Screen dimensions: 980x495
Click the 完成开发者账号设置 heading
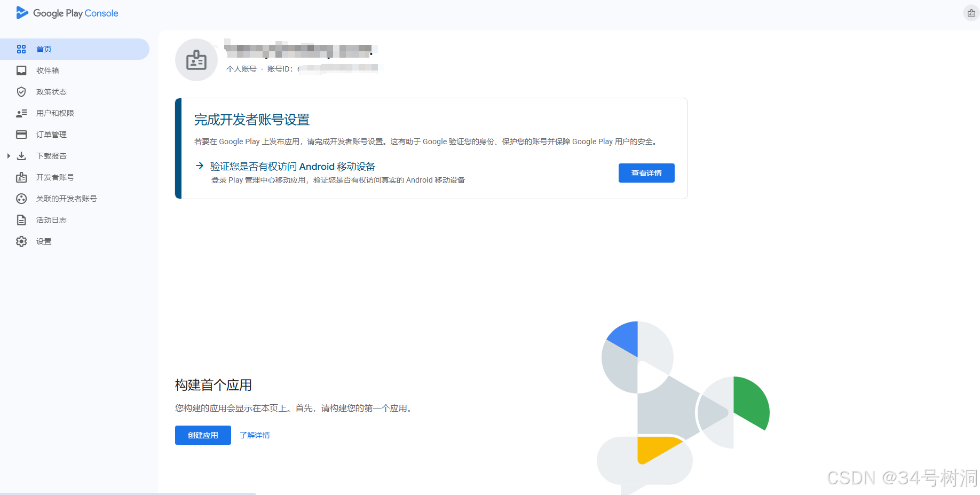[252, 120]
